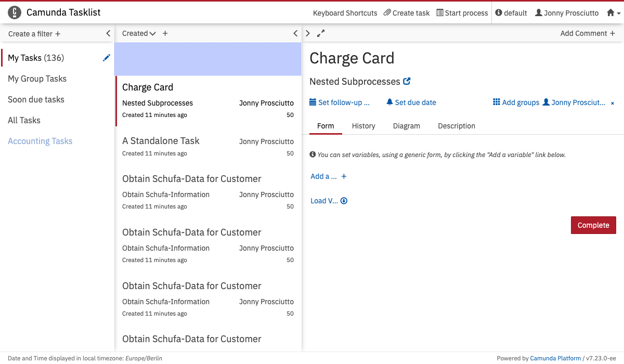Click the Camunda logo icon
Screen dimensions: 624x364
pos(15,12)
